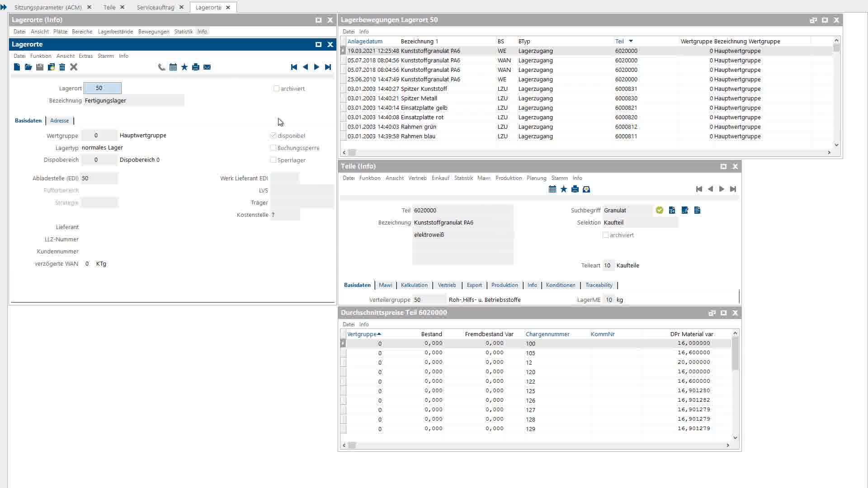Image resolution: width=868 pixels, height=488 pixels.
Task: Click the green checkmark status icon beside Suchbegriff
Action: click(660, 210)
